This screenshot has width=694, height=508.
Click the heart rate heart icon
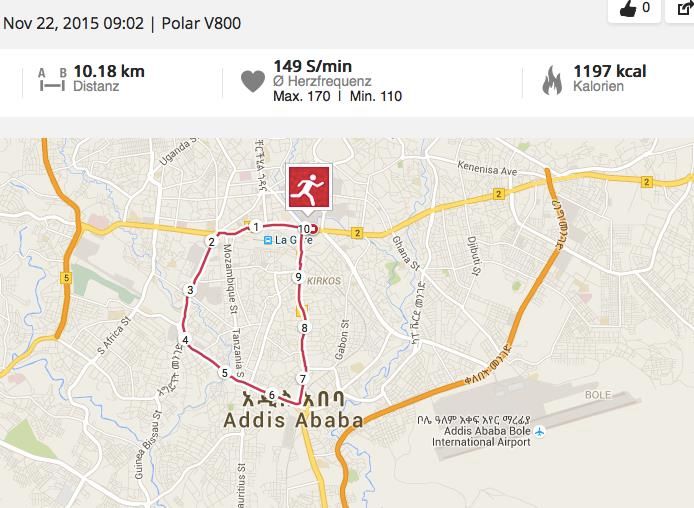(253, 81)
